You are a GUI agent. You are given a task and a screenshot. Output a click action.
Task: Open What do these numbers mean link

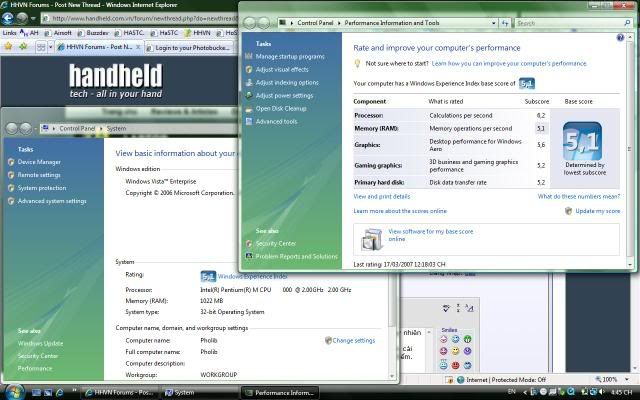578,196
